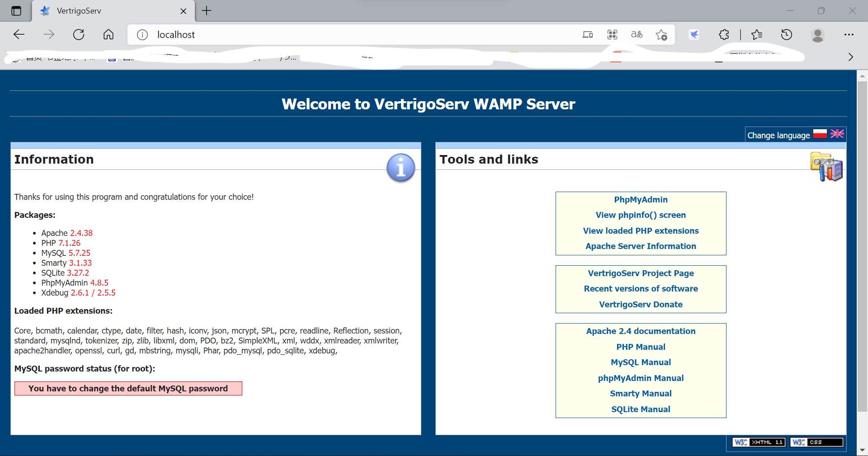Click the translate page icon
This screenshot has height=456, width=868.
coord(637,35)
